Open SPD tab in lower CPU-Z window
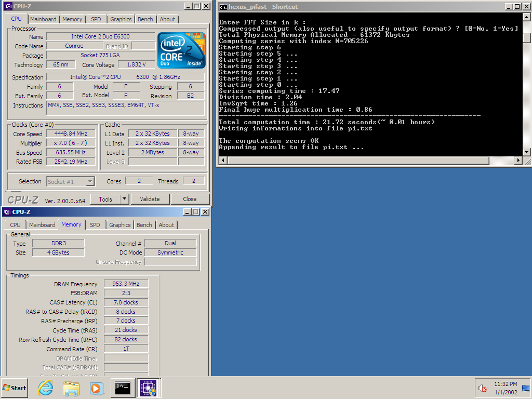Image resolution: width=532 pixels, height=399 pixels. pos(95,225)
